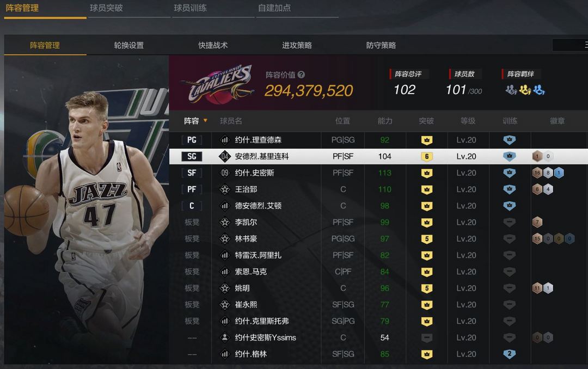
Task: Click the gold crown icon for 约什.理查德森
Action: 427,140
